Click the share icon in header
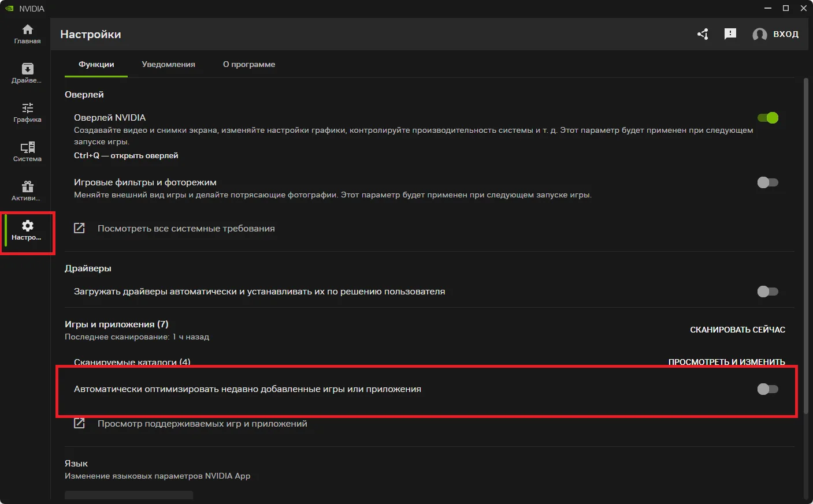Image resolution: width=813 pixels, height=504 pixels. tap(703, 34)
